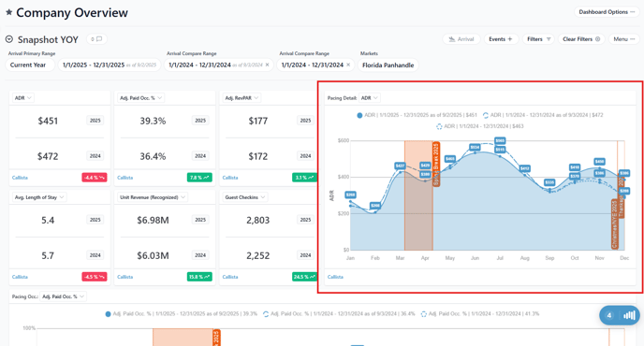This screenshot has height=346, width=644.
Task: Click the Arrival button
Action: (x=461, y=39)
